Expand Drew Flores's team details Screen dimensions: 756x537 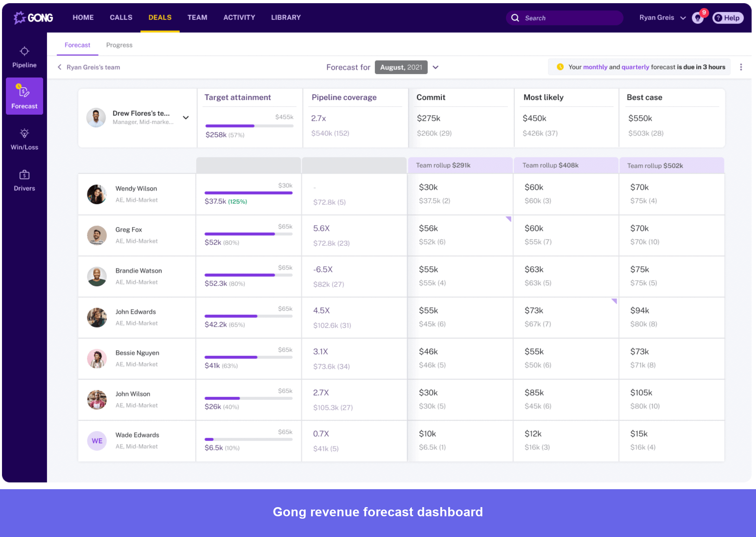point(186,118)
